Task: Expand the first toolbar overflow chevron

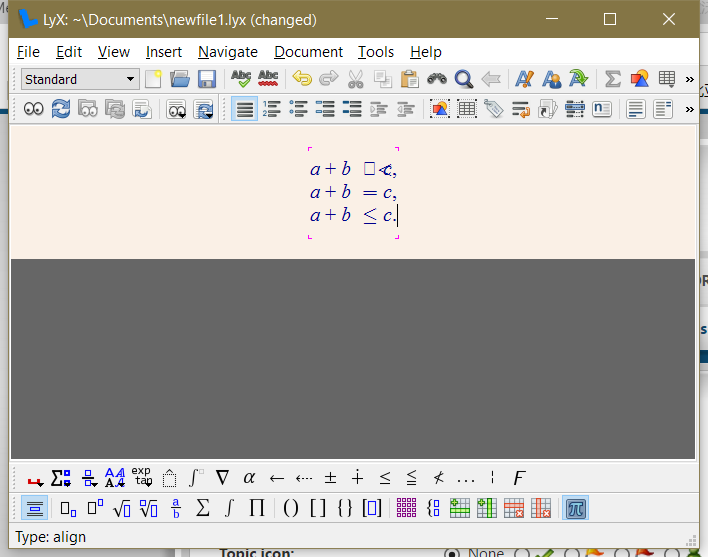Action: coord(689,79)
